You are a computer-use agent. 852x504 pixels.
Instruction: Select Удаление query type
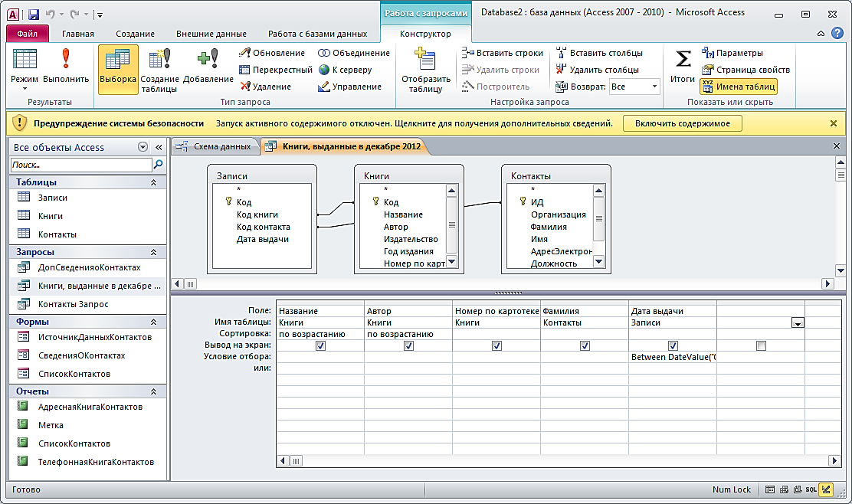coord(266,87)
